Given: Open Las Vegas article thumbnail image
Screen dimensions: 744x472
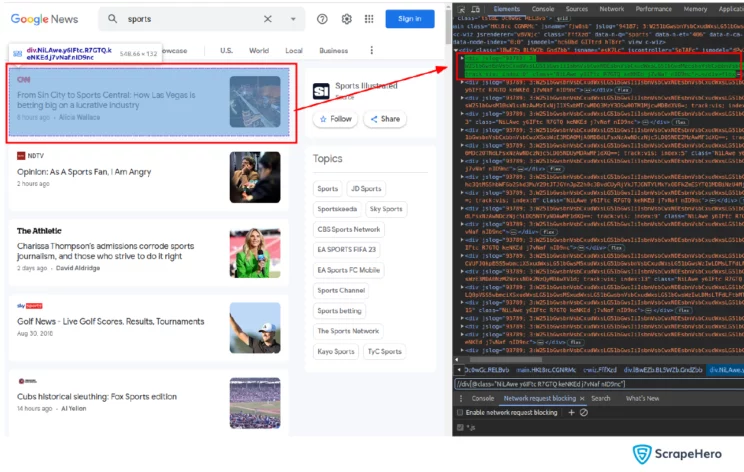Looking at the screenshot, I should [x=255, y=102].
